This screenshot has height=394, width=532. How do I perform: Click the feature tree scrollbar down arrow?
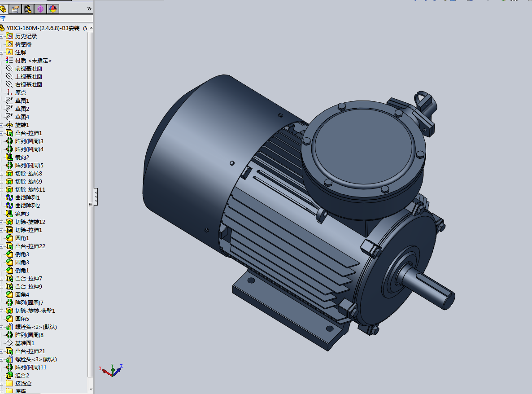(91, 390)
